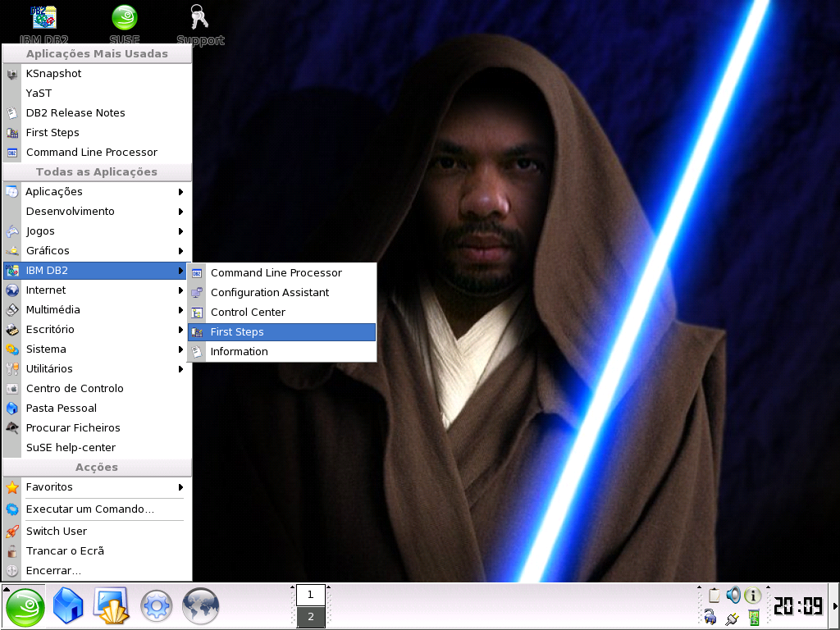The image size is (840, 630).
Task: Click the power plug tray icon
Action: pos(732,618)
